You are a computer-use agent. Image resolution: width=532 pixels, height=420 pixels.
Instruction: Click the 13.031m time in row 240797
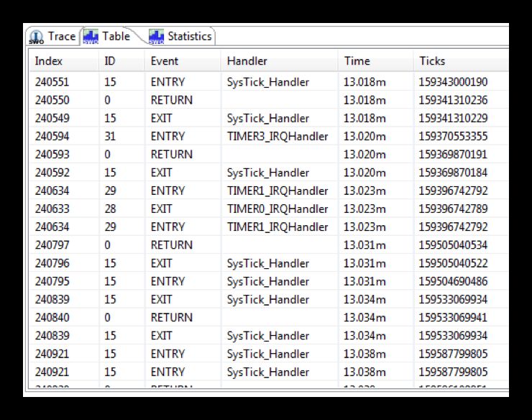364,245
